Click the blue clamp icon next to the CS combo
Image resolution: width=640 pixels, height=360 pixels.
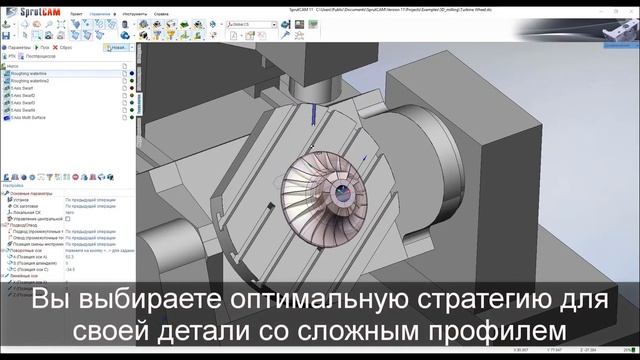click(x=286, y=24)
